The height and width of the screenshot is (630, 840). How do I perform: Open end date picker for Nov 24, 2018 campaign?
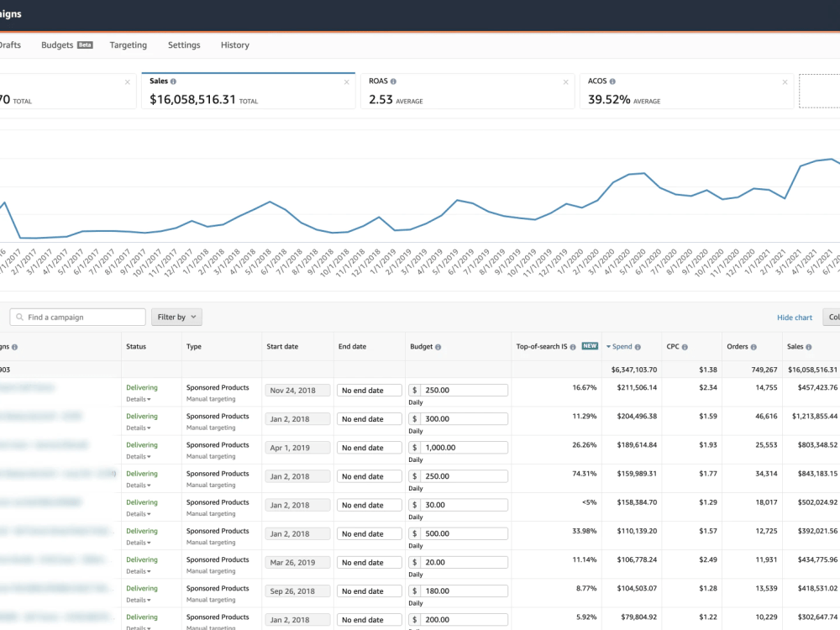[x=369, y=390]
